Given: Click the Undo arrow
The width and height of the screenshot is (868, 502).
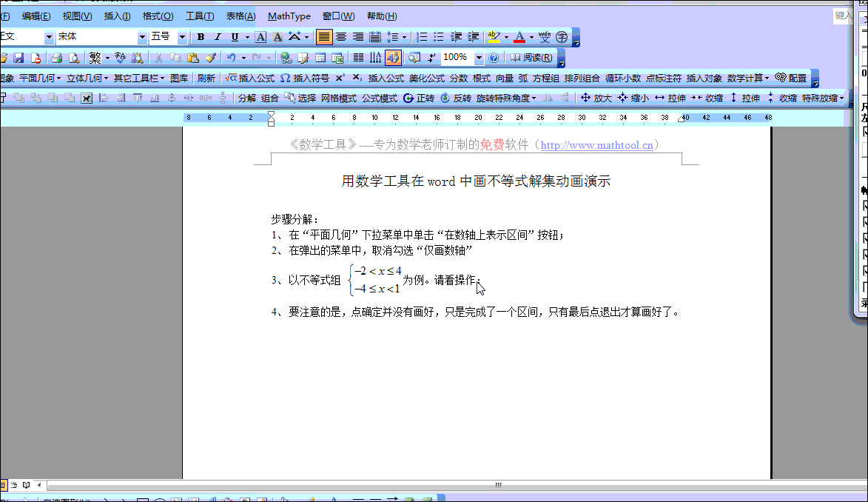Looking at the screenshot, I should click(x=232, y=58).
